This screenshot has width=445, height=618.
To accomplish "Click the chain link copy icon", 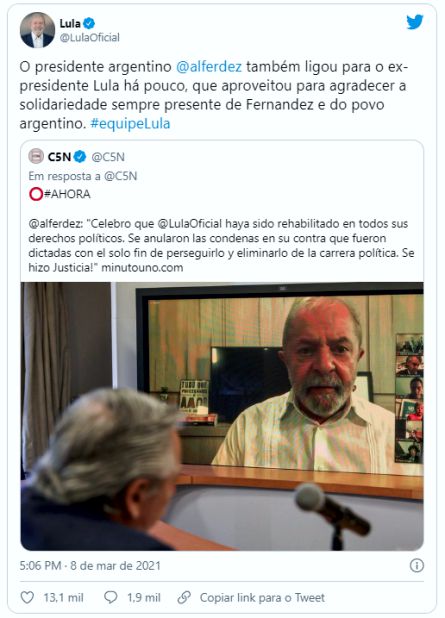I will click(184, 598).
